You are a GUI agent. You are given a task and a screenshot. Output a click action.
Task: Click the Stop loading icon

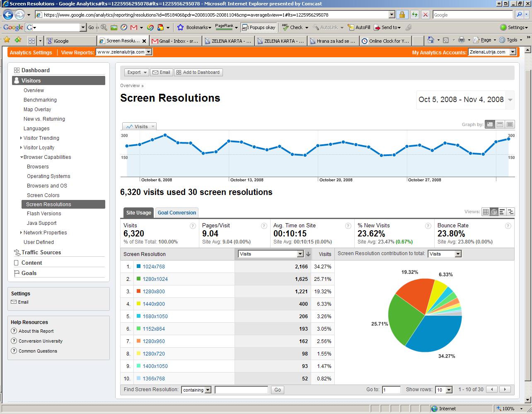[426, 15]
